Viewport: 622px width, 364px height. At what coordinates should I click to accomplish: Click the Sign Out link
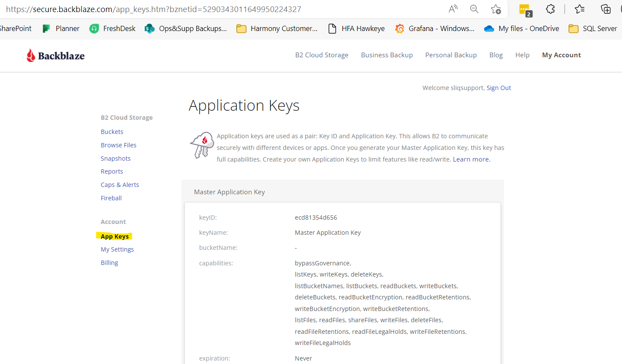click(x=499, y=88)
